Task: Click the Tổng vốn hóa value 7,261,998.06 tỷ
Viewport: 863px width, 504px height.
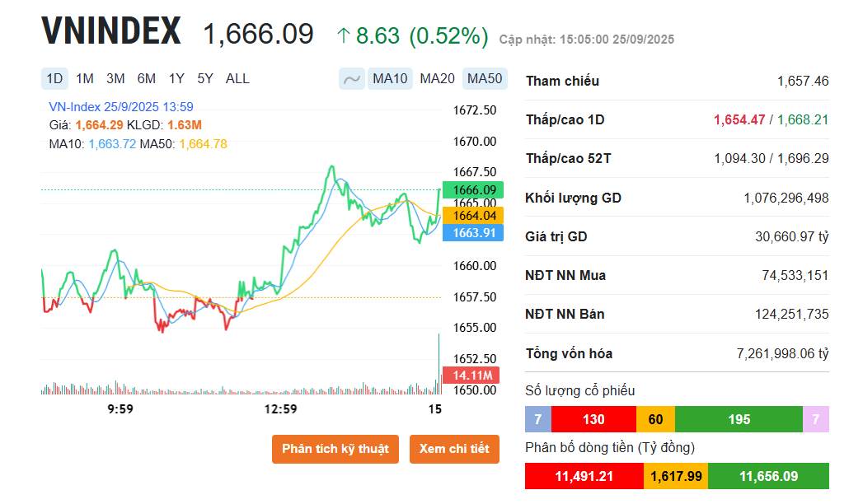Action: [x=782, y=353]
